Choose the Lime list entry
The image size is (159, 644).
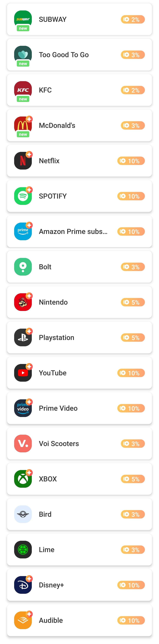point(79,549)
